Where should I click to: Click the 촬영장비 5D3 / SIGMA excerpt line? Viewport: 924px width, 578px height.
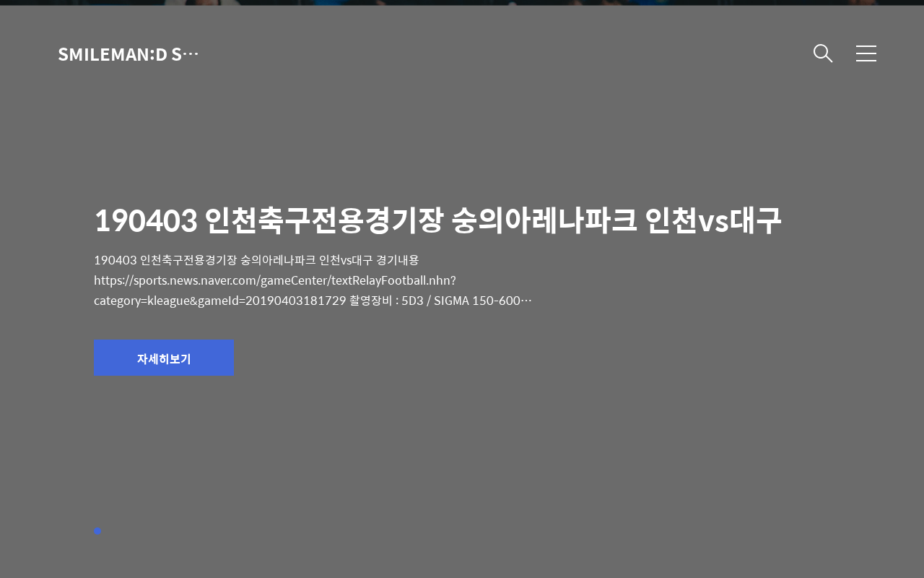coord(441,301)
